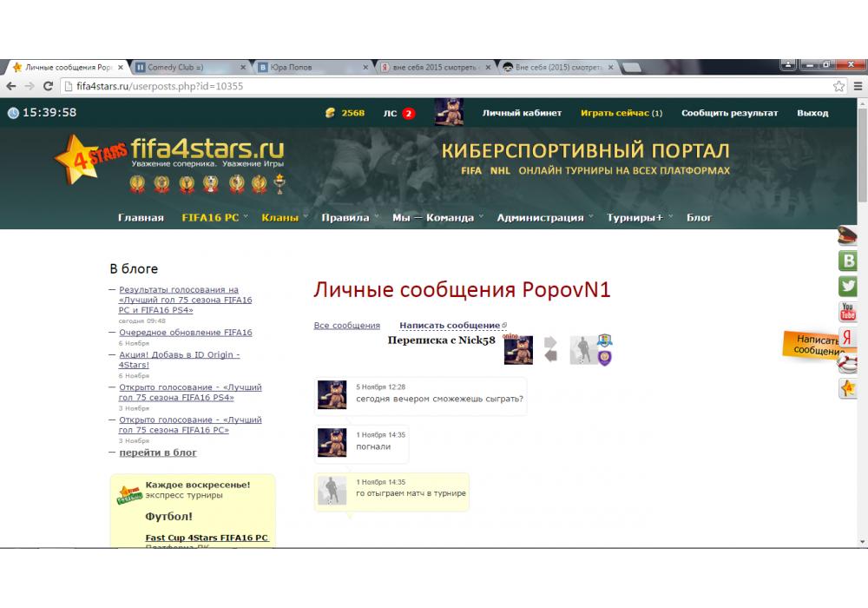Viewport: 868px width, 608px height.
Task: Click the 4Stars star sidebar icon
Action: (x=848, y=388)
